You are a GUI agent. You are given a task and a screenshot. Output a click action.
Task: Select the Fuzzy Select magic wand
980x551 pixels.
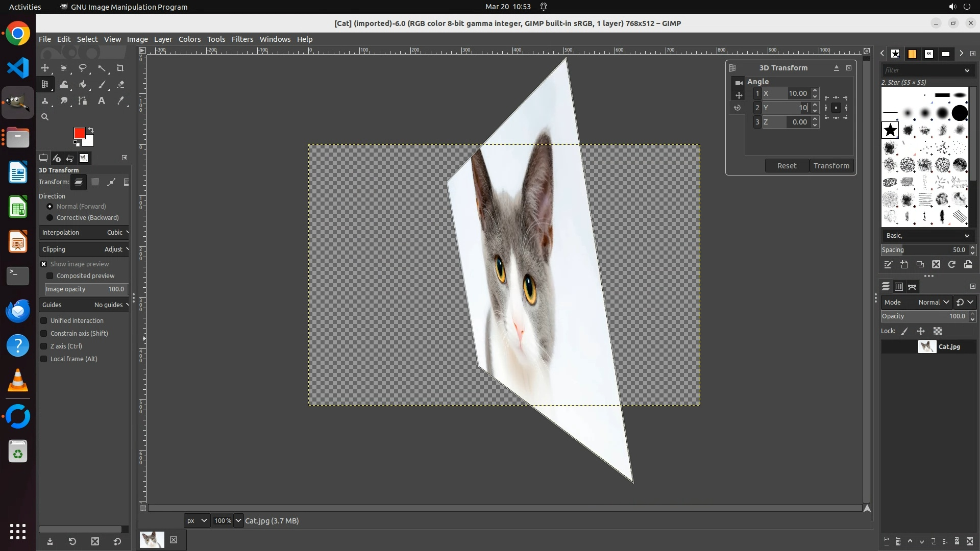(102, 68)
